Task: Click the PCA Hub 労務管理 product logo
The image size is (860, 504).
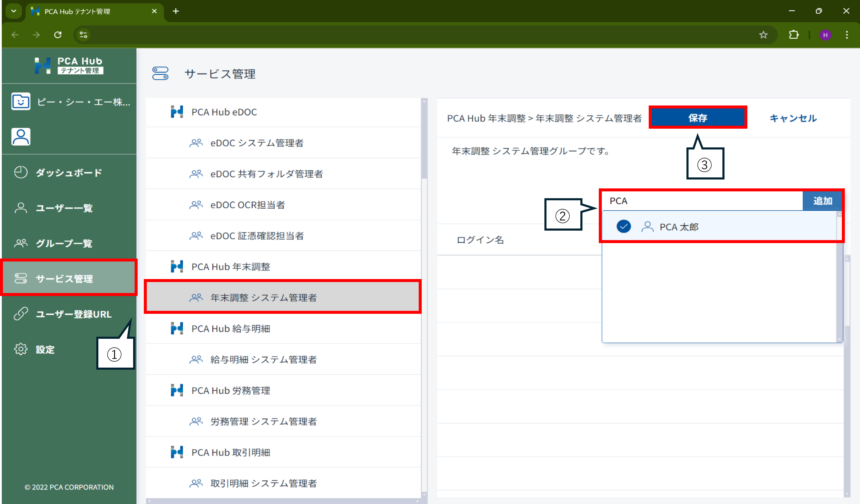Action: click(177, 390)
